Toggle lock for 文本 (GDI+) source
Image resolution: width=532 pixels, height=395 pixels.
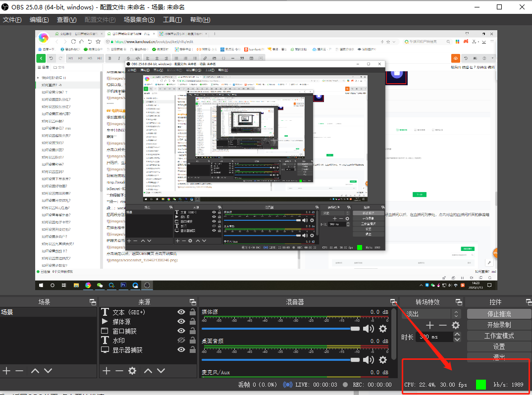click(192, 312)
